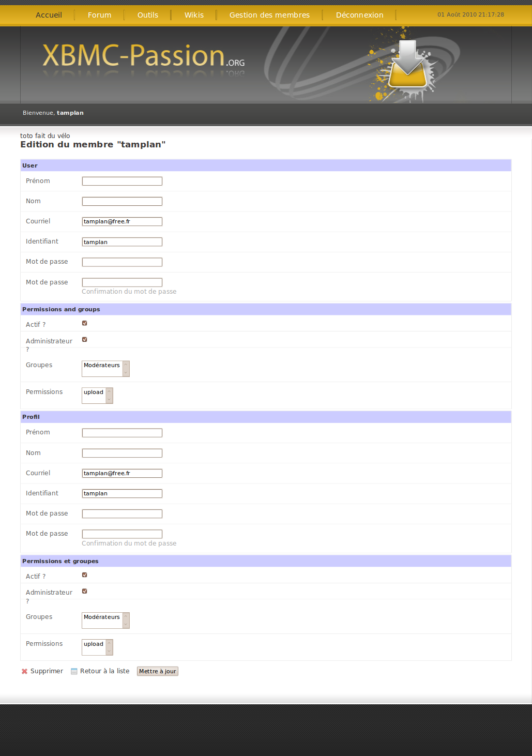The height and width of the screenshot is (756, 532).
Task: Click the Courriel field in User section
Action: point(122,221)
